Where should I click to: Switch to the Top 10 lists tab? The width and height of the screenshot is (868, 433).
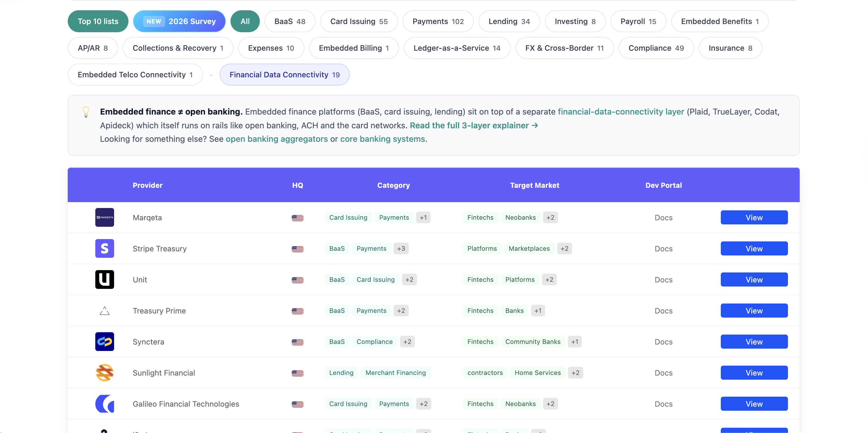pyautogui.click(x=98, y=21)
